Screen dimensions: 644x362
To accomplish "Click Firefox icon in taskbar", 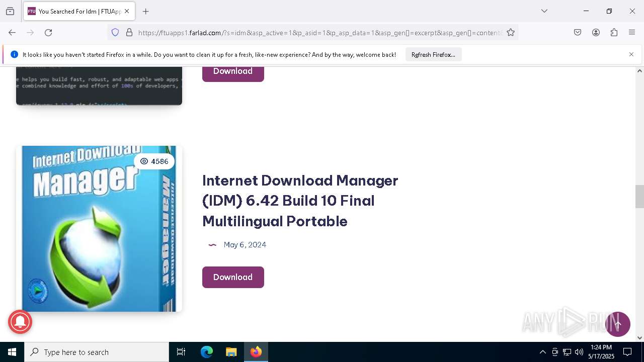I will tap(256, 352).
